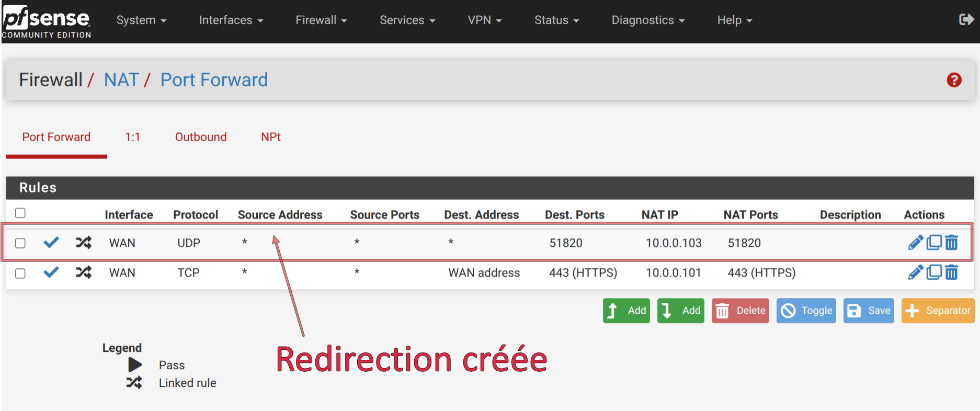Viewport: 980px width, 411px height.
Task: Click the blue Save button
Action: pyautogui.click(x=869, y=311)
